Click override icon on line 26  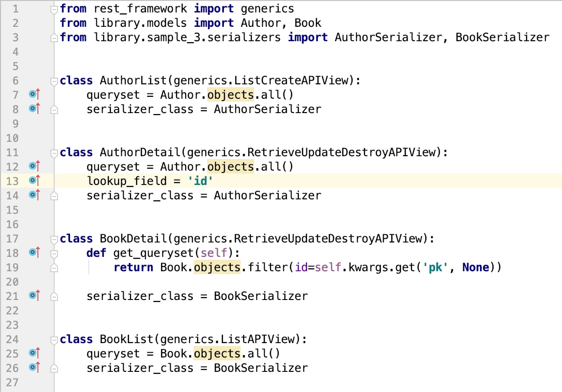[34, 368]
